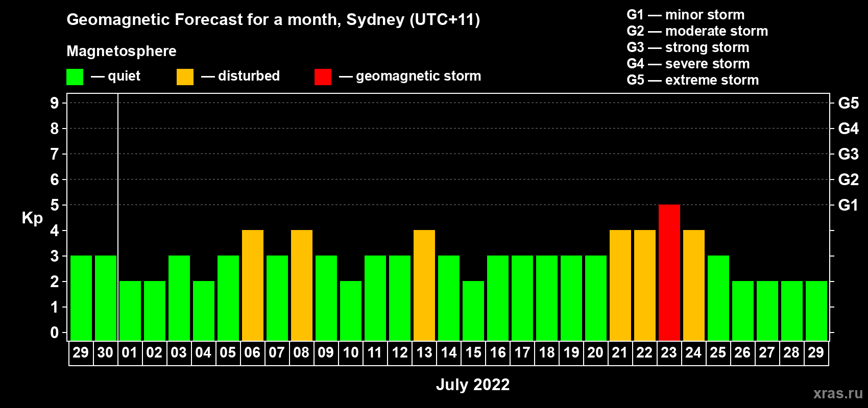Viewport: 868px width, 408px height.
Task: Click the 'G1 — minor storm' legend text
Action: (x=686, y=15)
